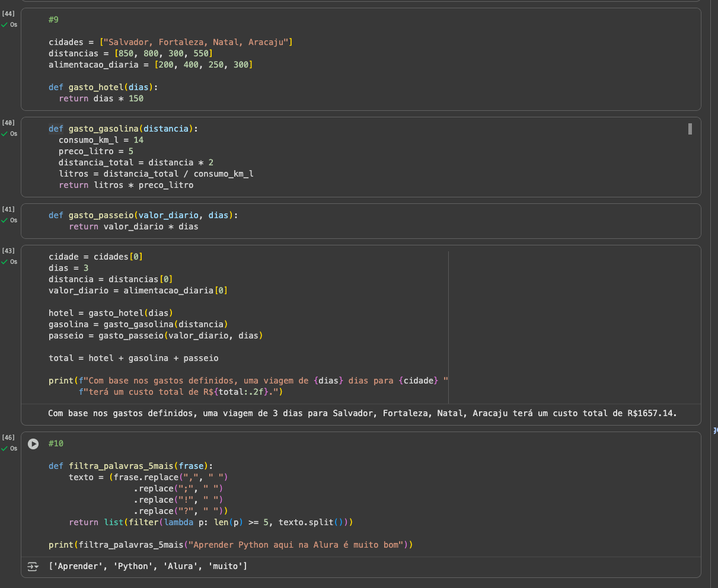
Task: Click the total = hotel + gasolina + passeio line
Action: 133,358
